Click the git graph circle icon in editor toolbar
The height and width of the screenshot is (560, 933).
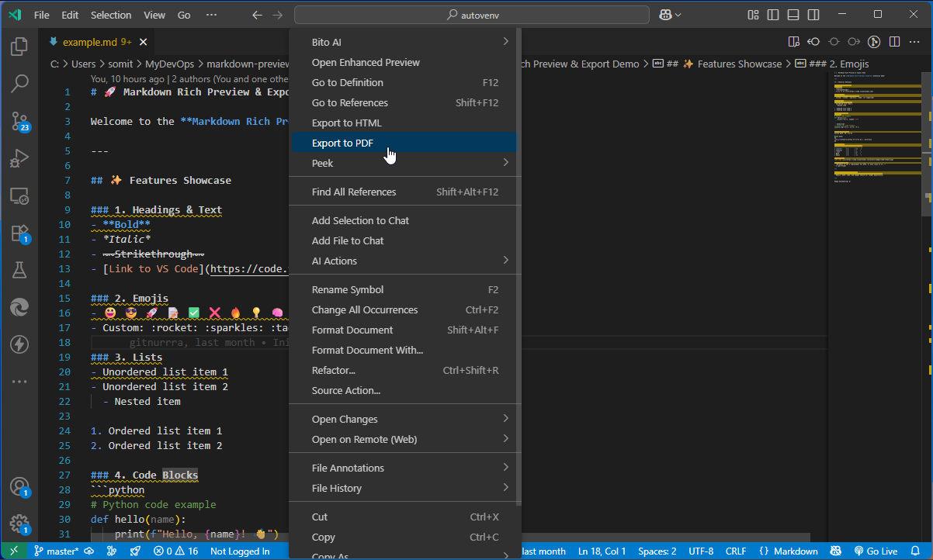[x=874, y=42]
